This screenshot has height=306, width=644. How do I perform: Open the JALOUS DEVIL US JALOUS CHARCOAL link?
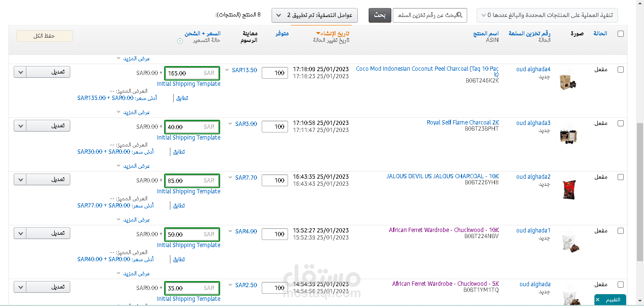point(443,176)
